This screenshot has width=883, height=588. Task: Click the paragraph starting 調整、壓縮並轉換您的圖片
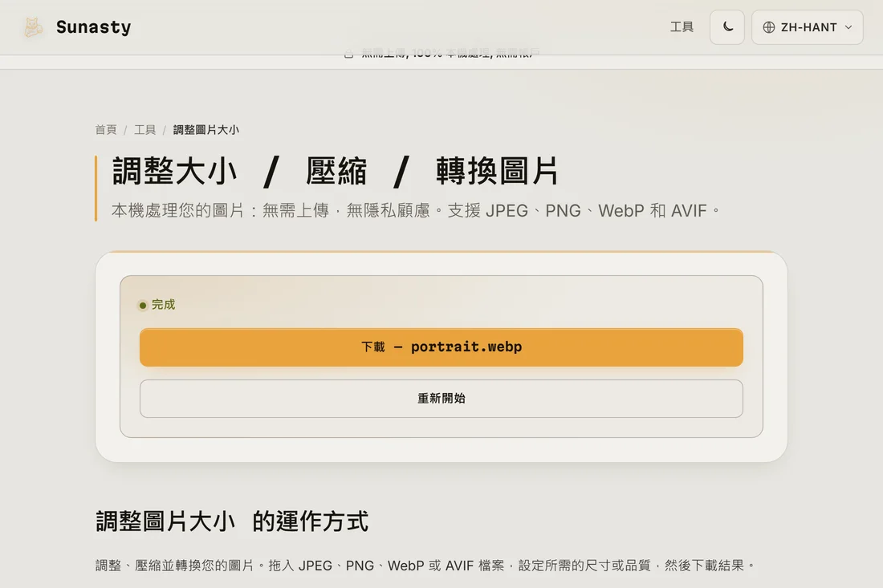[x=425, y=566]
